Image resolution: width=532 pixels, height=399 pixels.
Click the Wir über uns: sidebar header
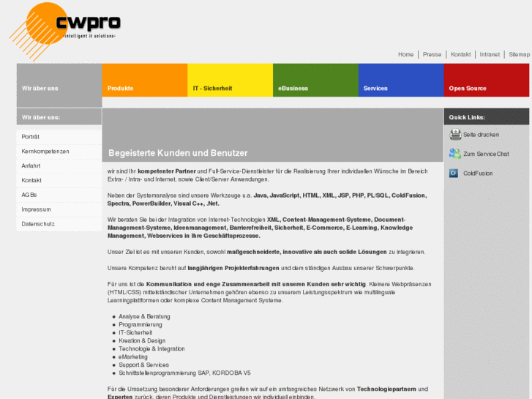(x=59, y=117)
